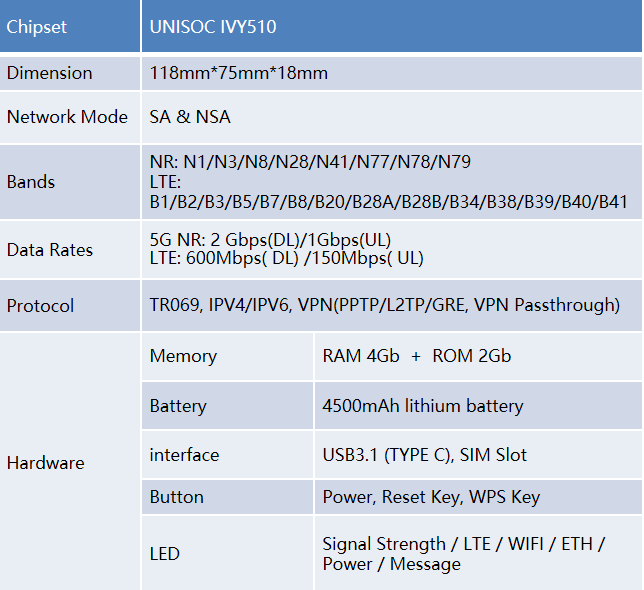Click the 4500mAh lithium battery cell
The width and height of the screenshot is (644, 590).
[x=478, y=406]
